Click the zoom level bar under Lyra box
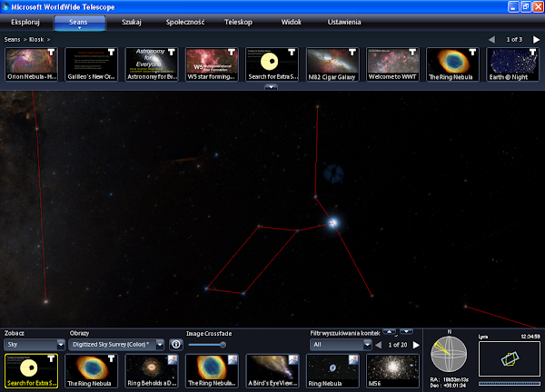545x392 pixels. [510, 383]
